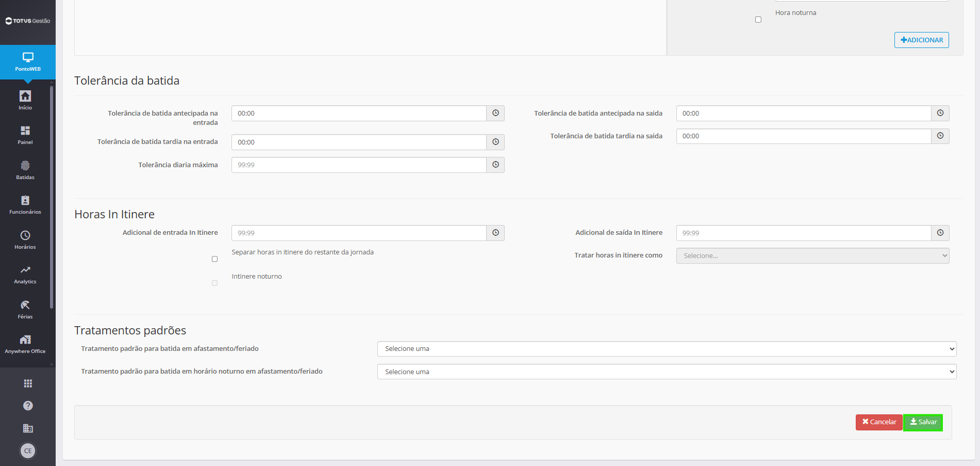The width and height of the screenshot is (980, 466).
Task: Open the Batidas fingerprint section
Action: pyautogui.click(x=25, y=170)
